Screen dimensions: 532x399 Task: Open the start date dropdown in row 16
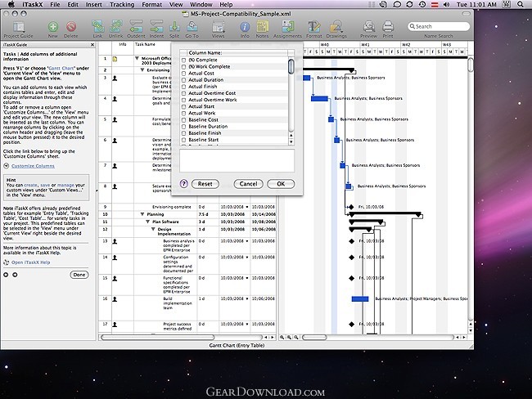pyautogui.click(x=247, y=298)
